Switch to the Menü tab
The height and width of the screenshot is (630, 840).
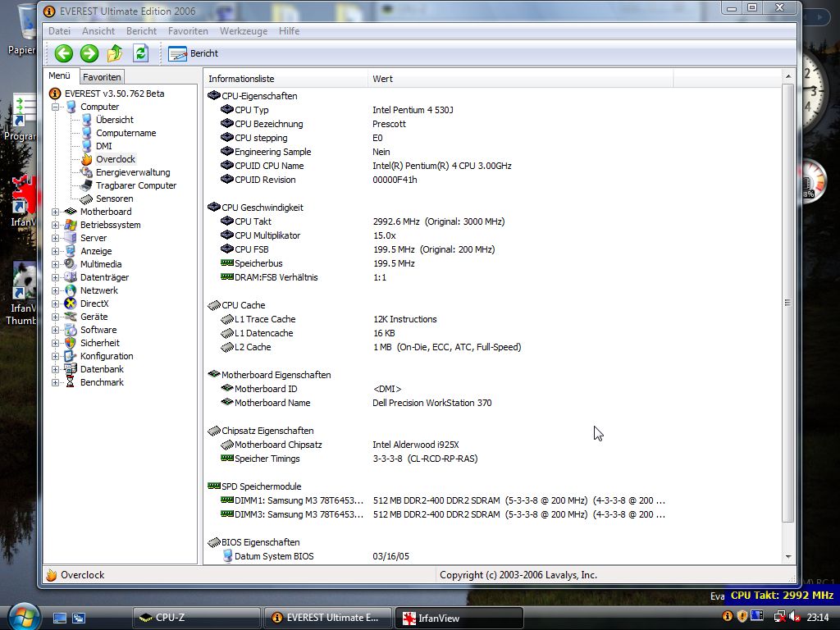59,76
